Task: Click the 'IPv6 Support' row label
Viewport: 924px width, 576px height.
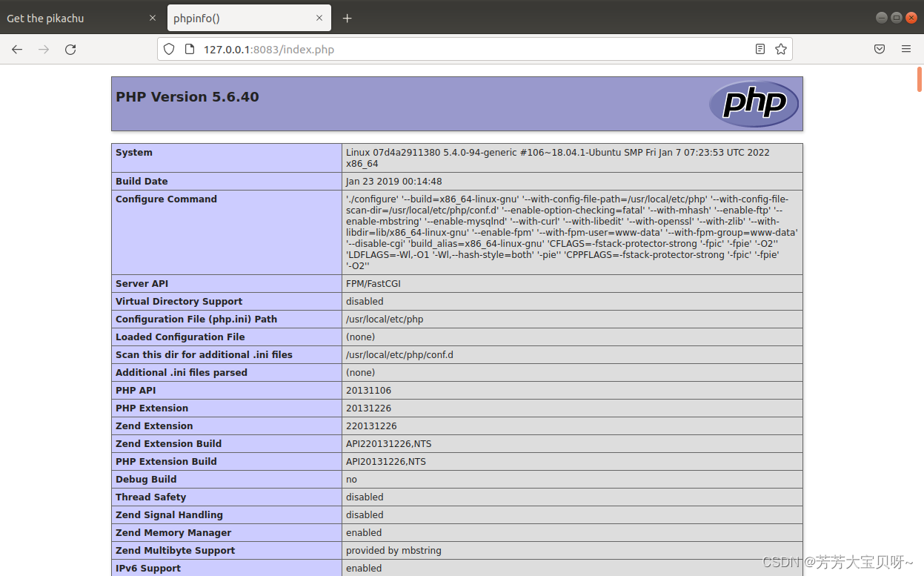Action: click(148, 569)
